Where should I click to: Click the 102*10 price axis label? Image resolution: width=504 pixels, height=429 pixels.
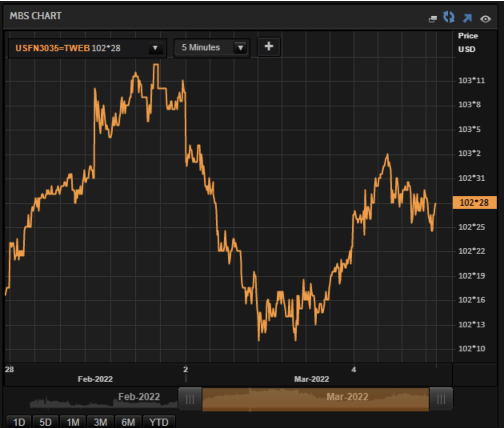click(x=471, y=349)
